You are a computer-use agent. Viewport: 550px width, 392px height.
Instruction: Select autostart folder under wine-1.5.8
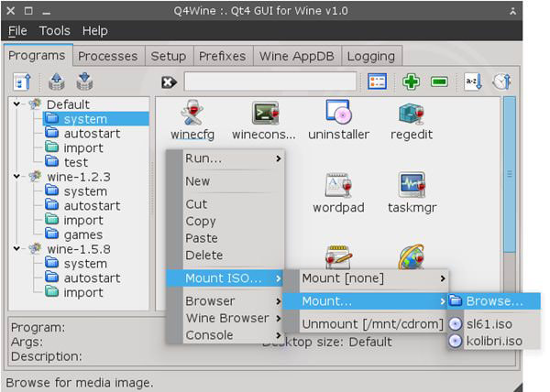(82, 278)
